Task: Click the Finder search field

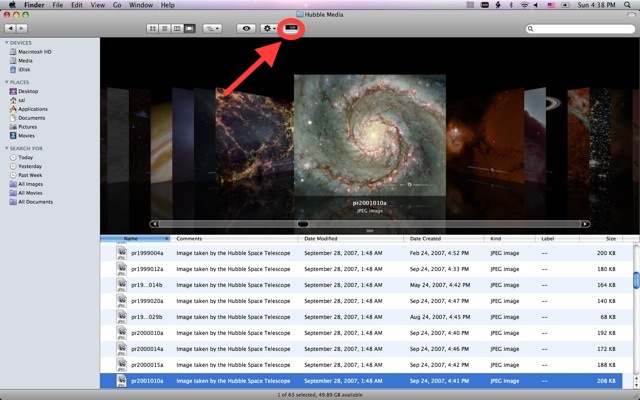Action: [x=575, y=29]
